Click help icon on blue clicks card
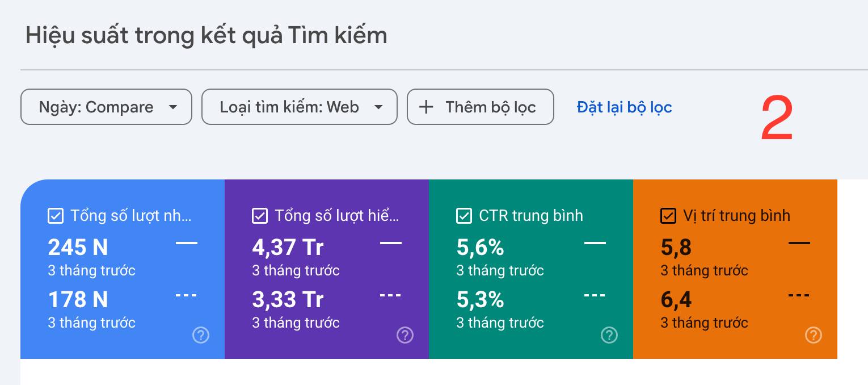 tap(201, 336)
